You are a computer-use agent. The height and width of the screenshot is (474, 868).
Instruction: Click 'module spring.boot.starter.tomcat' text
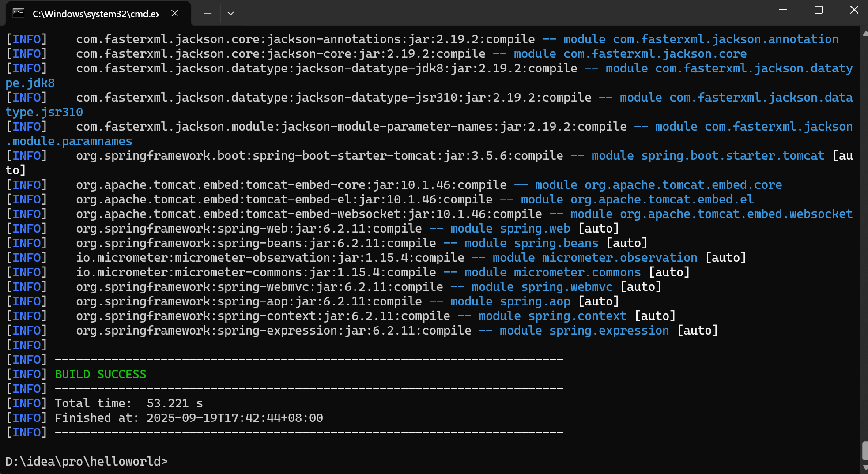pyautogui.click(x=708, y=156)
